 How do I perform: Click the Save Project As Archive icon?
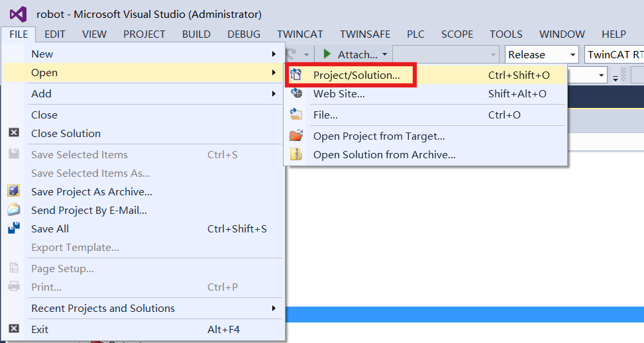coord(14,192)
